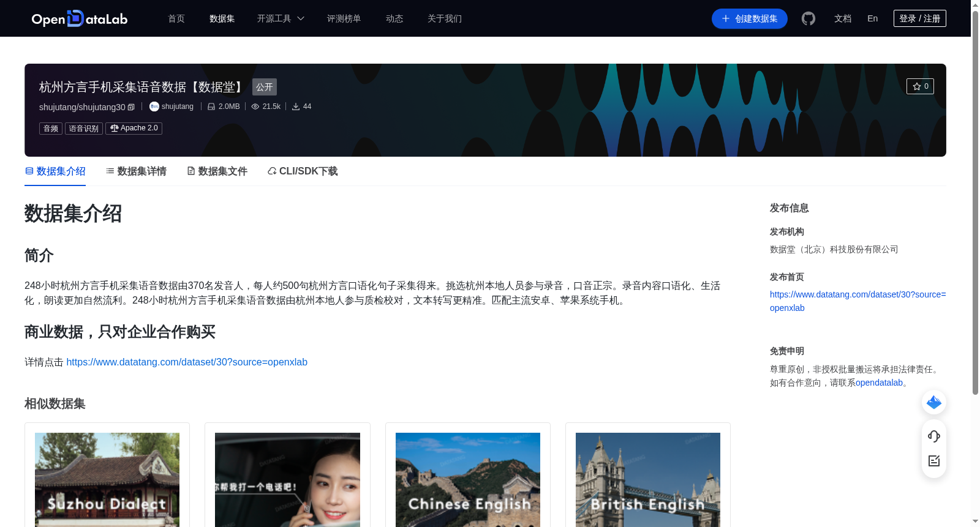Open the feedback edit note icon
This screenshot has height=527, width=980.
(934, 461)
